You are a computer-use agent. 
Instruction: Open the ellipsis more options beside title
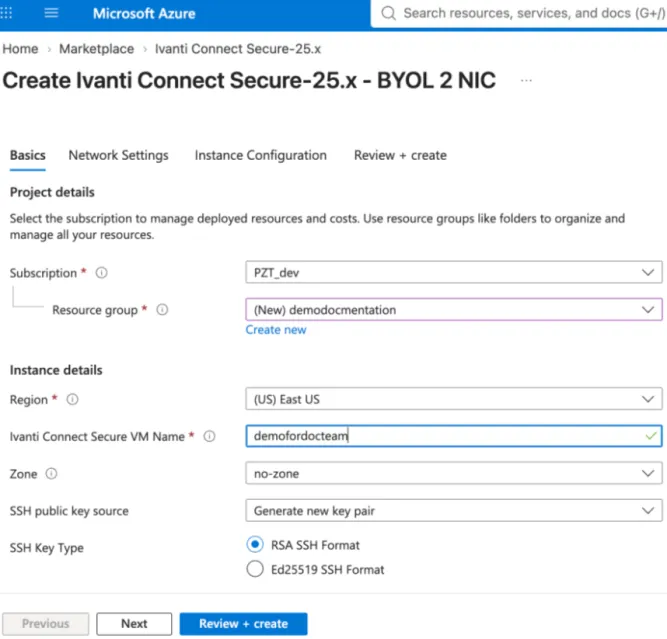(526, 80)
